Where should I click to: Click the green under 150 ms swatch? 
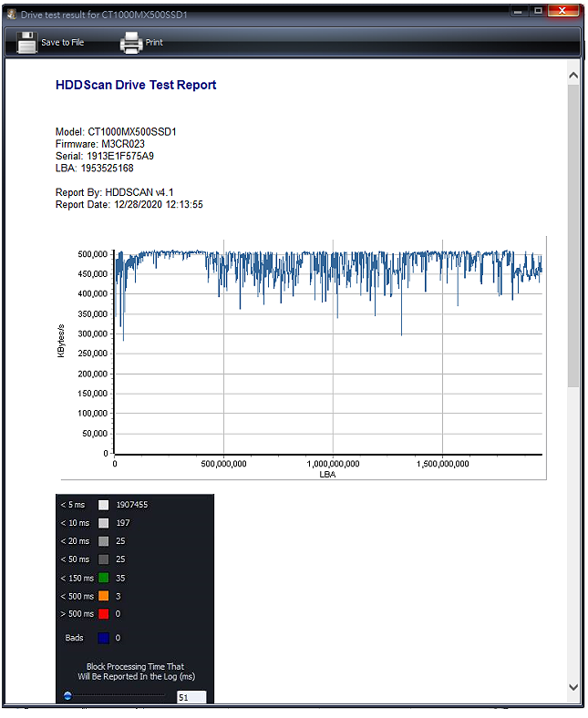(104, 578)
